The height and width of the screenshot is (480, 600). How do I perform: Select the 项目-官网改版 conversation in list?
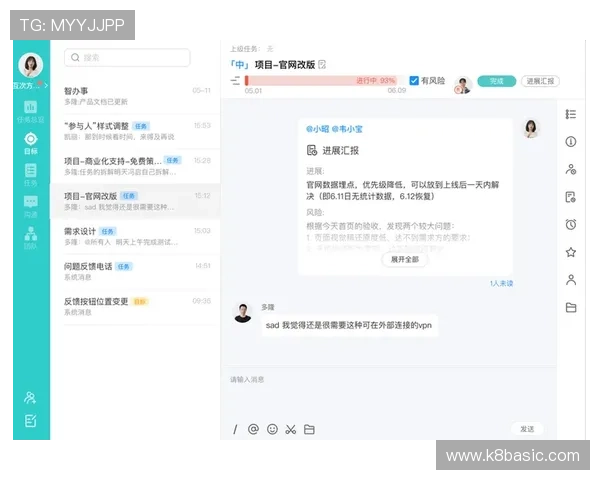point(137,201)
